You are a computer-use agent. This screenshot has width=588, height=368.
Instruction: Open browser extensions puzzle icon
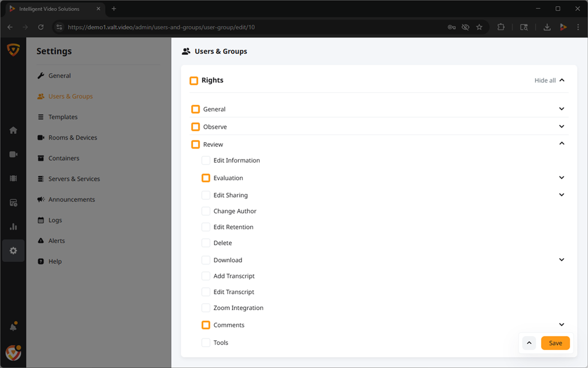501,27
